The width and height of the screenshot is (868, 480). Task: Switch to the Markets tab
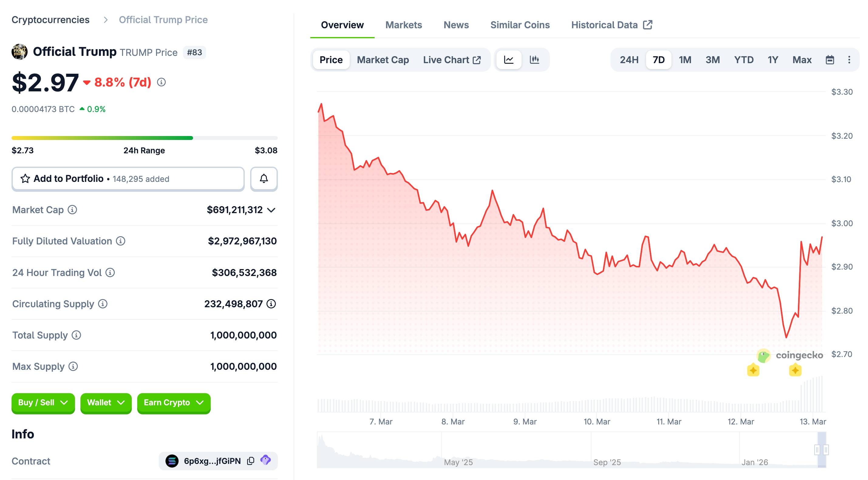click(404, 25)
